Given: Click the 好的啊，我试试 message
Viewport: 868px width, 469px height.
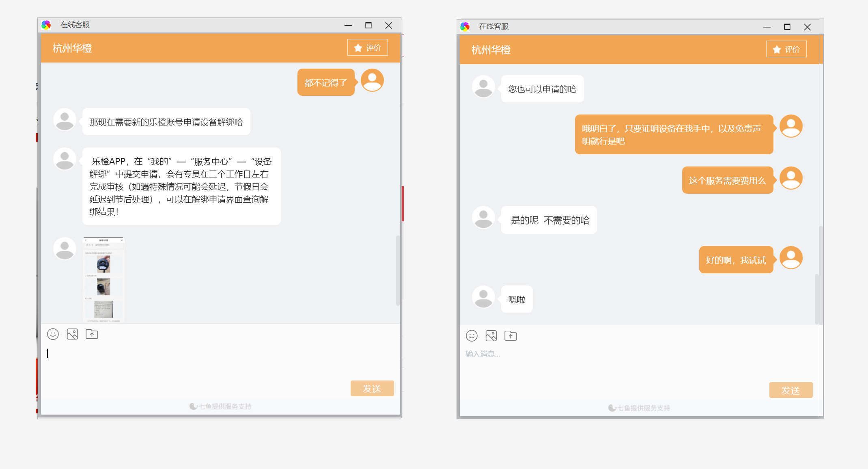Looking at the screenshot, I should 736,260.
